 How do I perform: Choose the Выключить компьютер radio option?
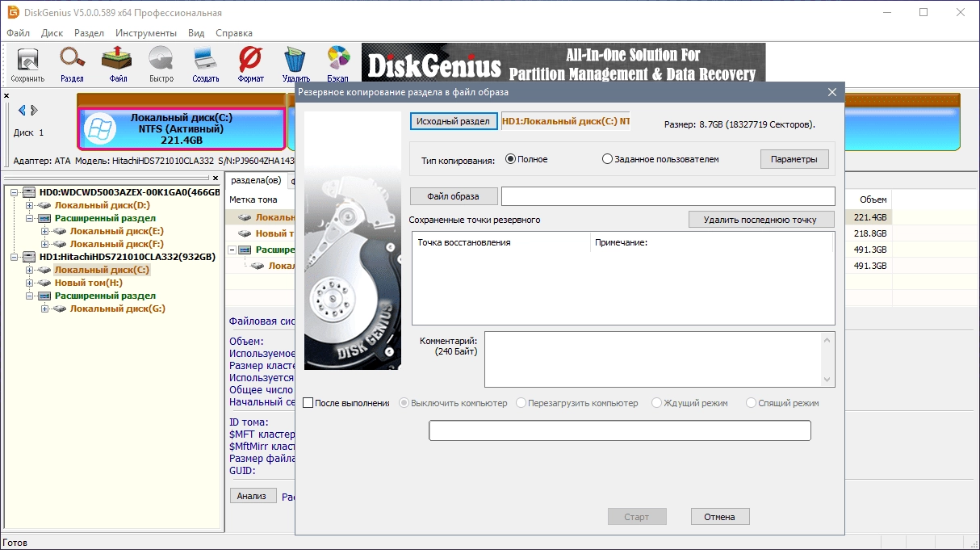coord(404,403)
